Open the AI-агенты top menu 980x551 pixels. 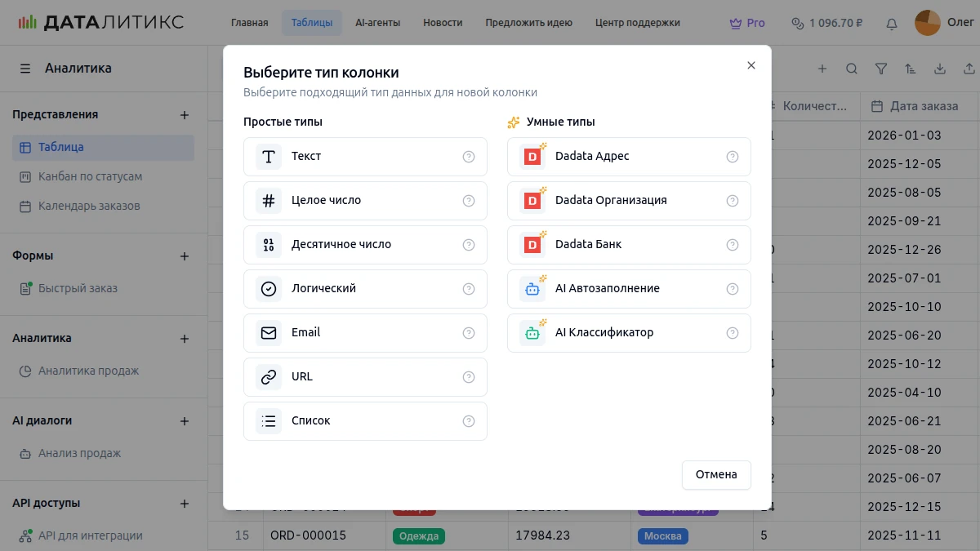[x=378, y=23]
